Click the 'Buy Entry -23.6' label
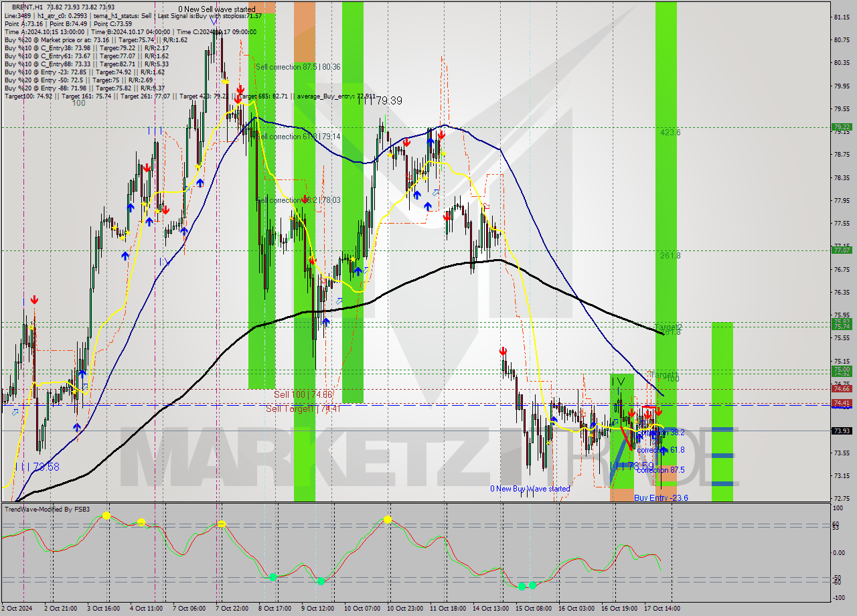The width and height of the screenshot is (857, 616). coord(661,498)
